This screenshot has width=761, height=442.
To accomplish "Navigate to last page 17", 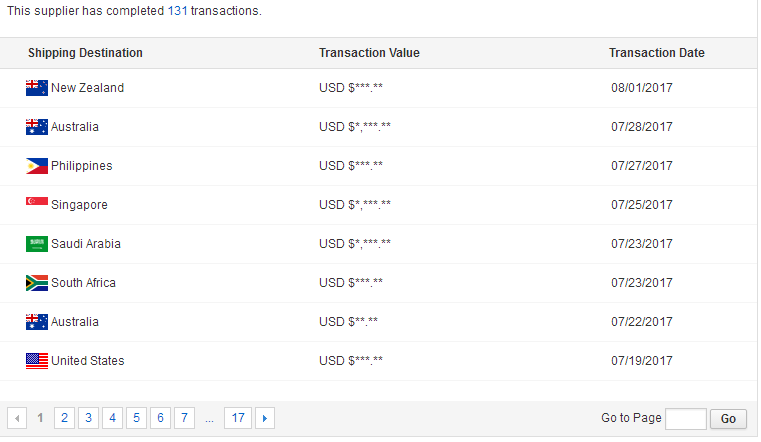I will [x=237, y=418].
